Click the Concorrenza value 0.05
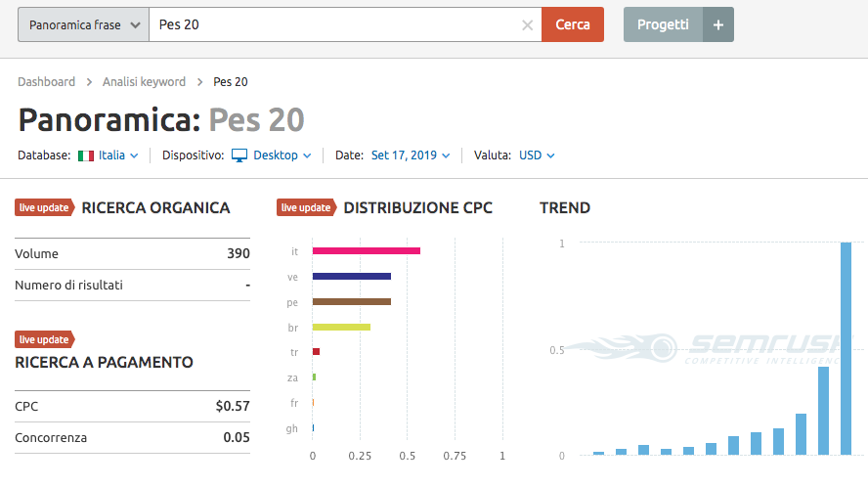The height and width of the screenshot is (487, 868). point(237,438)
